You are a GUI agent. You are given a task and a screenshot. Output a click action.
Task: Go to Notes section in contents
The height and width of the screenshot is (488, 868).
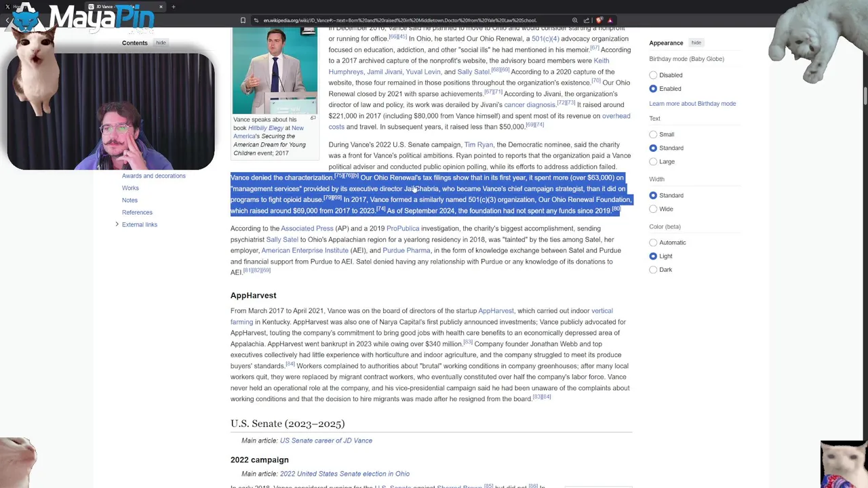pyautogui.click(x=130, y=200)
